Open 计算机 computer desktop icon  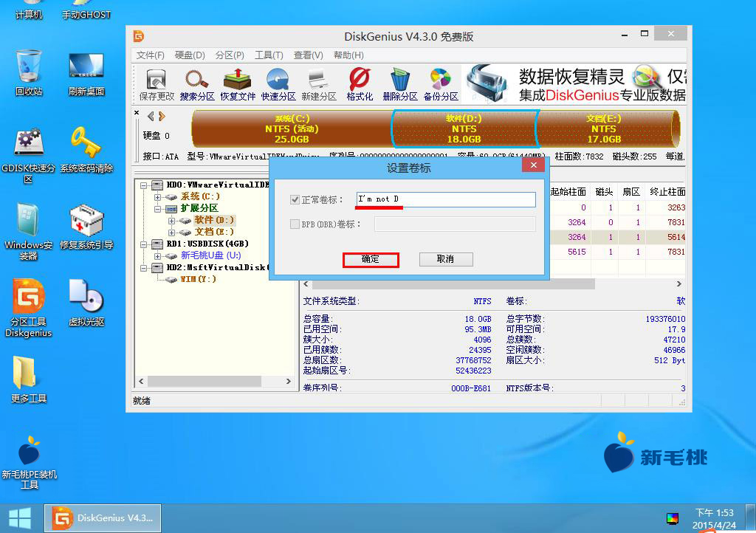[x=29, y=10]
